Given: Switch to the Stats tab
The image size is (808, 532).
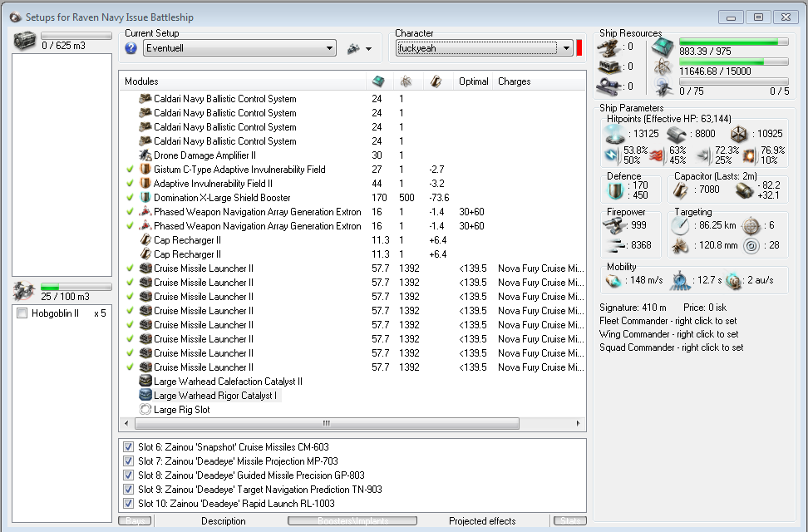Looking at the screenshot, I should tap(570, 520).
